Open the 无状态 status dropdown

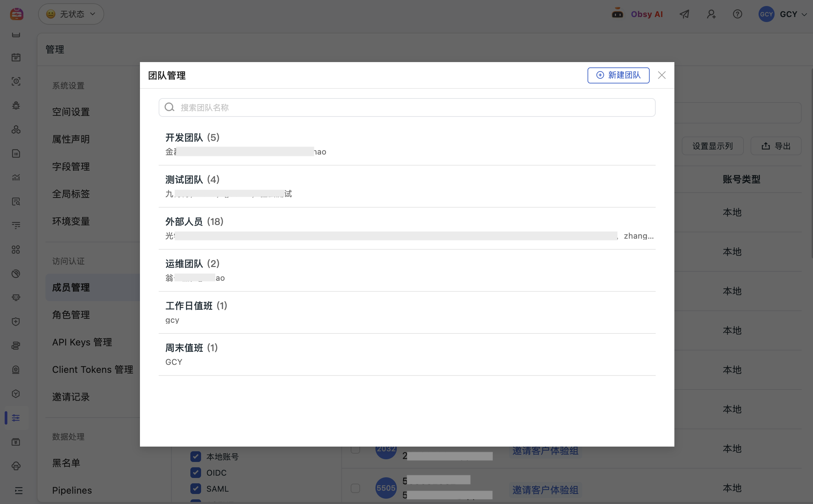point(71,14)
